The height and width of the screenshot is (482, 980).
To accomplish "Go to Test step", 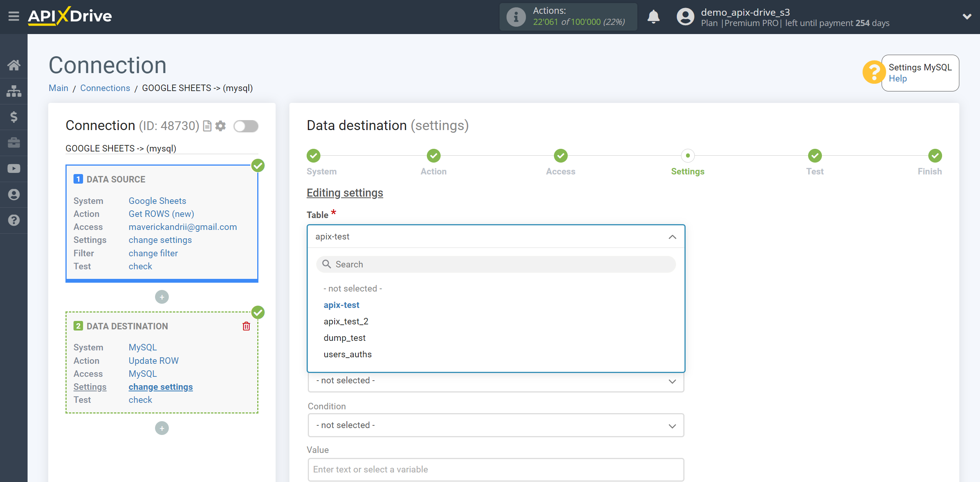I will [815, 156].
